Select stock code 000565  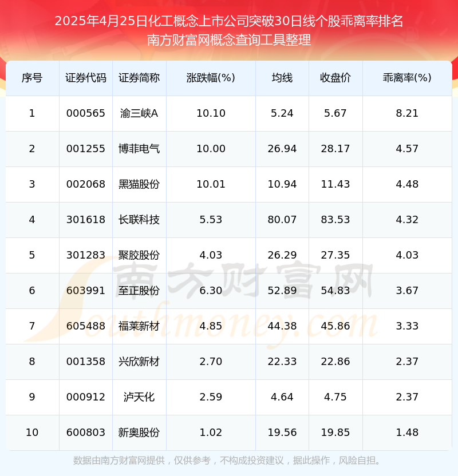coord(86,113)
